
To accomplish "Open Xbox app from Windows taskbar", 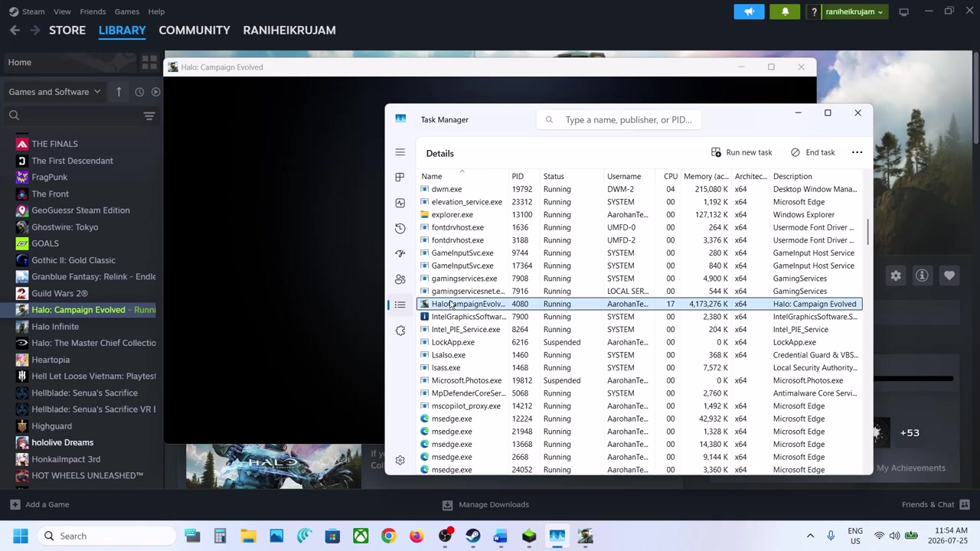I will (361, 536).
